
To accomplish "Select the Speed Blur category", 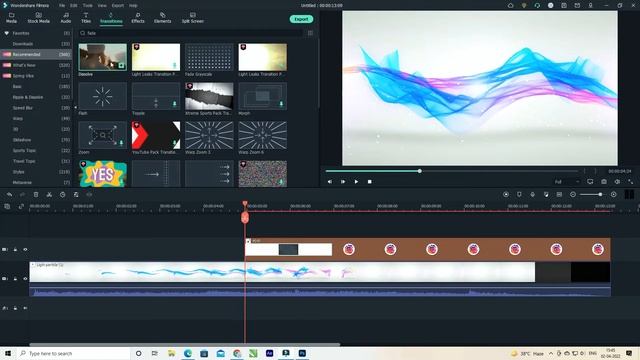I will click(37, 108).
